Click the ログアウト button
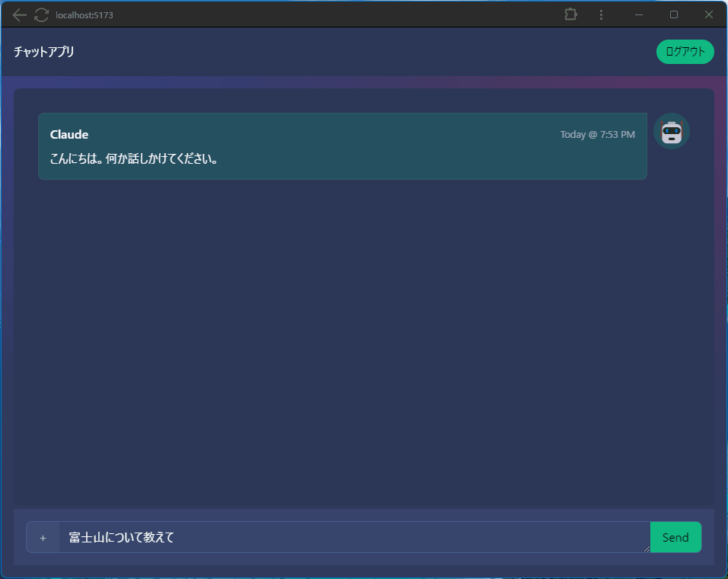The image size is (728, 579). pos(685,52)
